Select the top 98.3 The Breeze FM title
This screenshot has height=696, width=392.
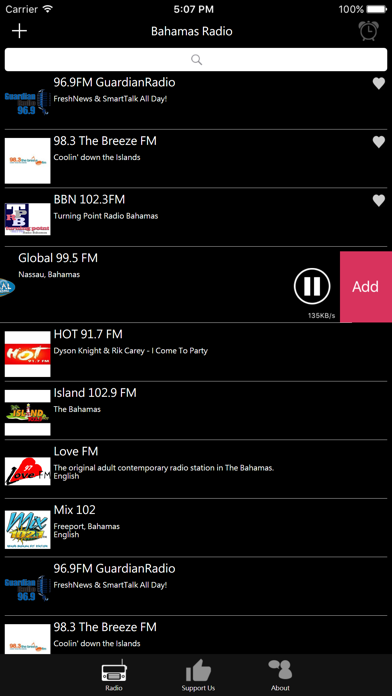pyautogui.click(x=105, y=141)
